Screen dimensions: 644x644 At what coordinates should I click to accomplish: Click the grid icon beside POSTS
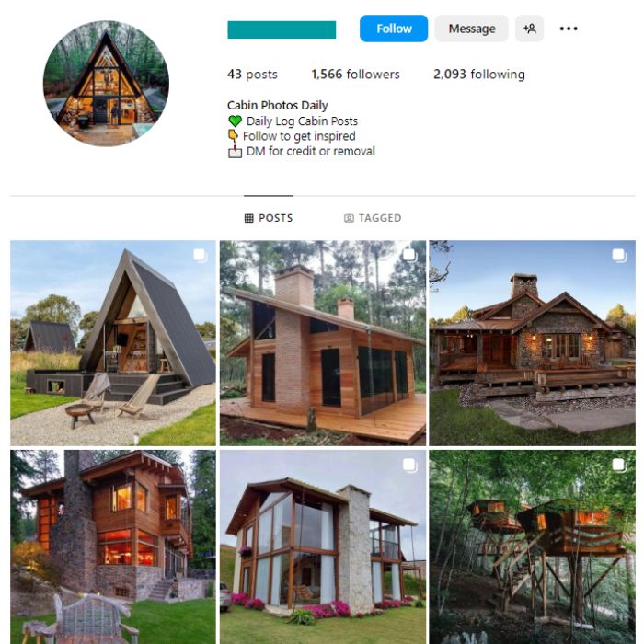(x=249, y=218)
